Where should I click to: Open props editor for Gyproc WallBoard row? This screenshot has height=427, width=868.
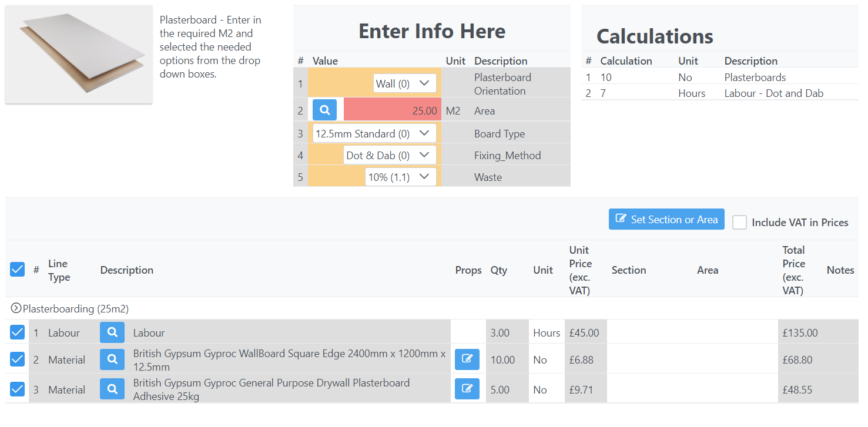pyautogui.click(x=467, y=359)
